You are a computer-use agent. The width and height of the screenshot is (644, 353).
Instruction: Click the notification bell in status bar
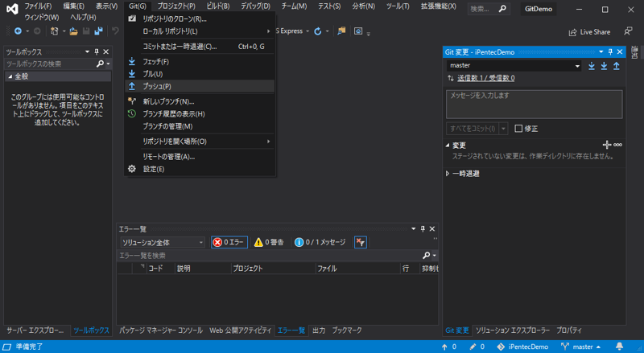click(619, 347)
